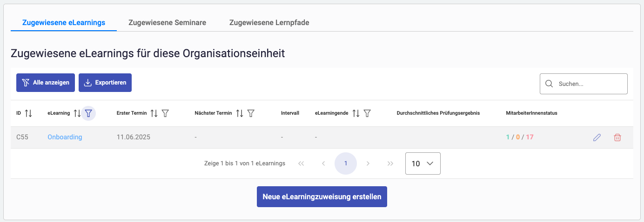Filter the Erster Termin column
The image size is (644, 222).
165,113
